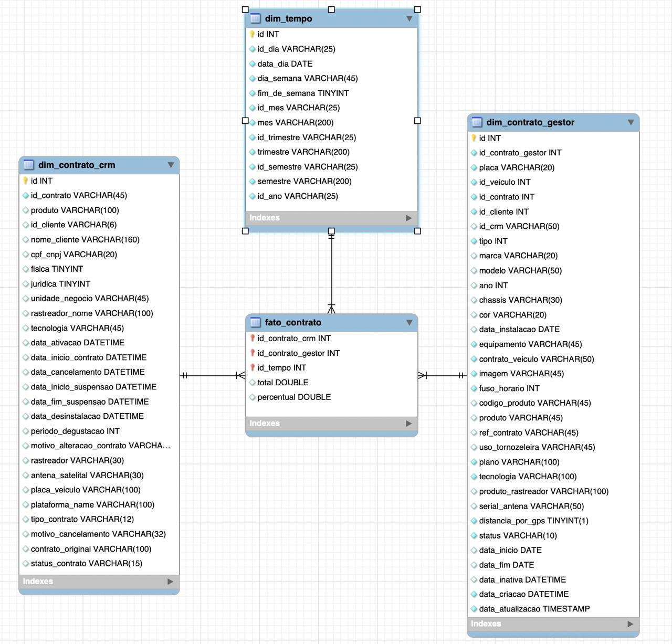Viewport: 672px width, 644px height.
Task: Click the dim_contrato_gestor table icon
Action: (477, 122)
